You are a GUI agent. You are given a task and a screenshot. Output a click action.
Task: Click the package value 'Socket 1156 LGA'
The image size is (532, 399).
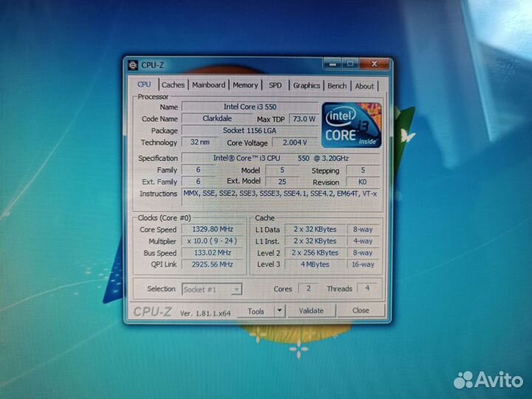250,130
